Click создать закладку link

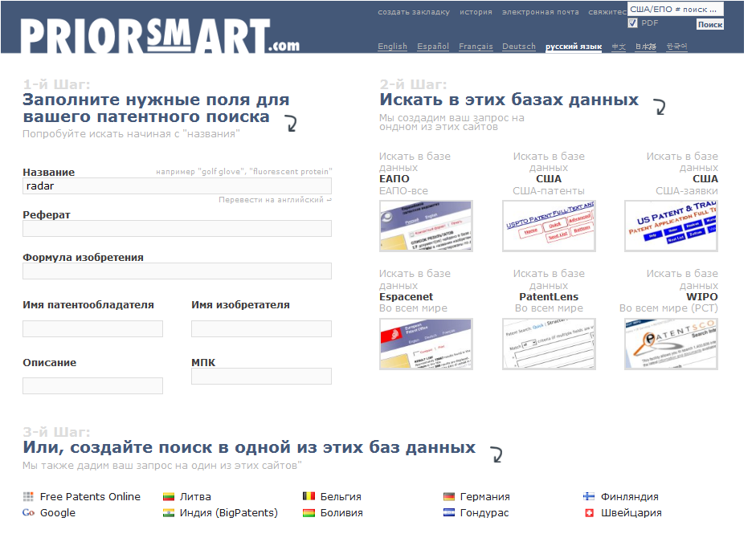414,12
